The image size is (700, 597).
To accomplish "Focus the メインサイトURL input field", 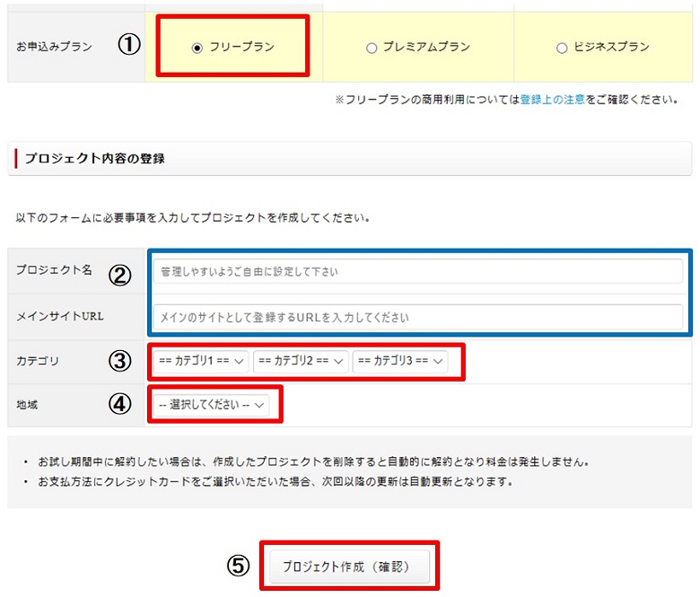I will pos(417,317).
